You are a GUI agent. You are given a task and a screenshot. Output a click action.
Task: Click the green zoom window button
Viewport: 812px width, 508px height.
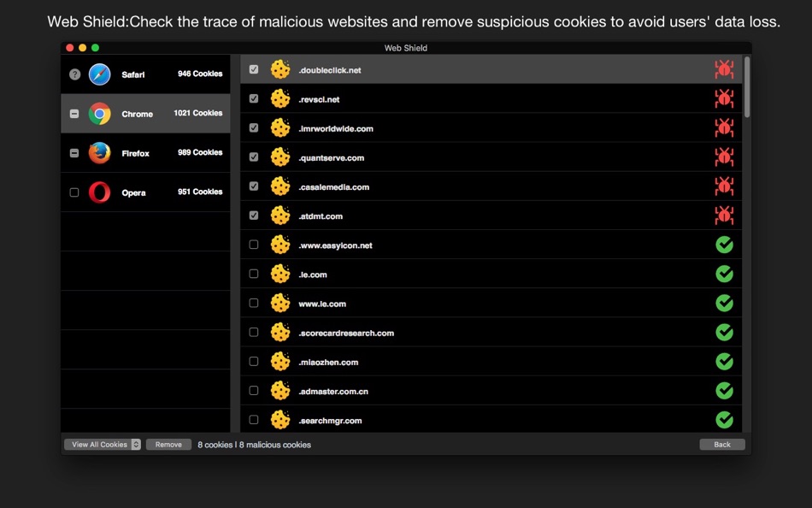[x=95, y=48]
